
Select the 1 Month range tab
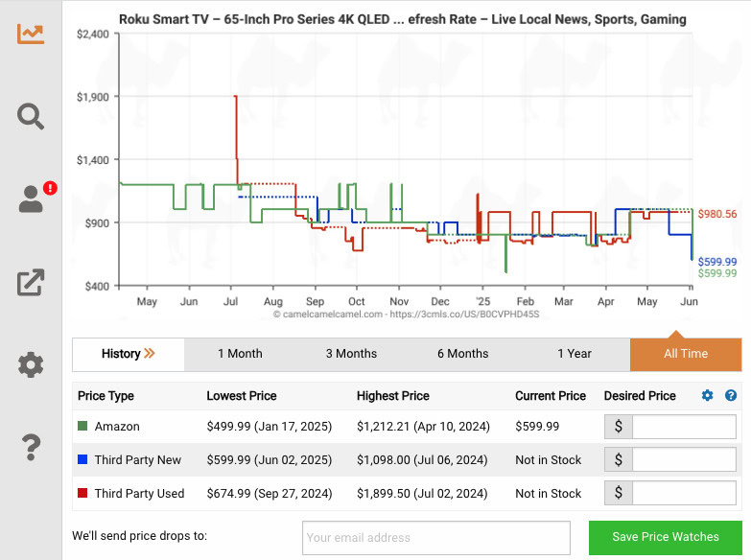point(240,354)
